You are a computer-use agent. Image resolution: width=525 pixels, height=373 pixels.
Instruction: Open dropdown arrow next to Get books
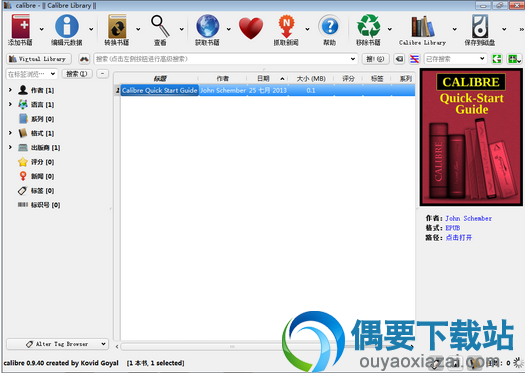coord(229,29)
